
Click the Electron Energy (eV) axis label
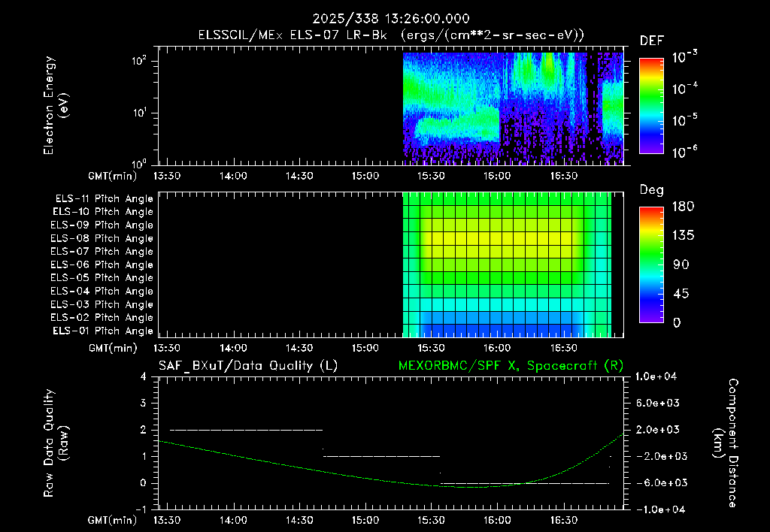click(x=56, y=105)
